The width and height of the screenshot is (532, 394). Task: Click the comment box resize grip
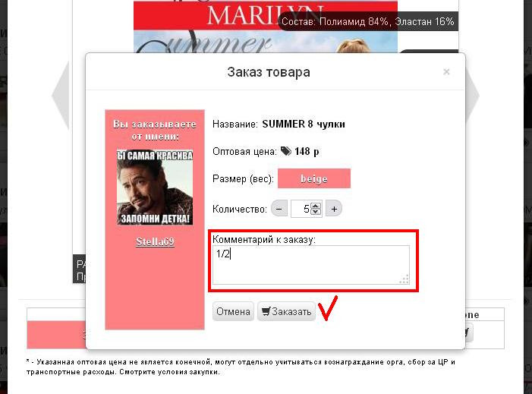click(x=405, y=279)
